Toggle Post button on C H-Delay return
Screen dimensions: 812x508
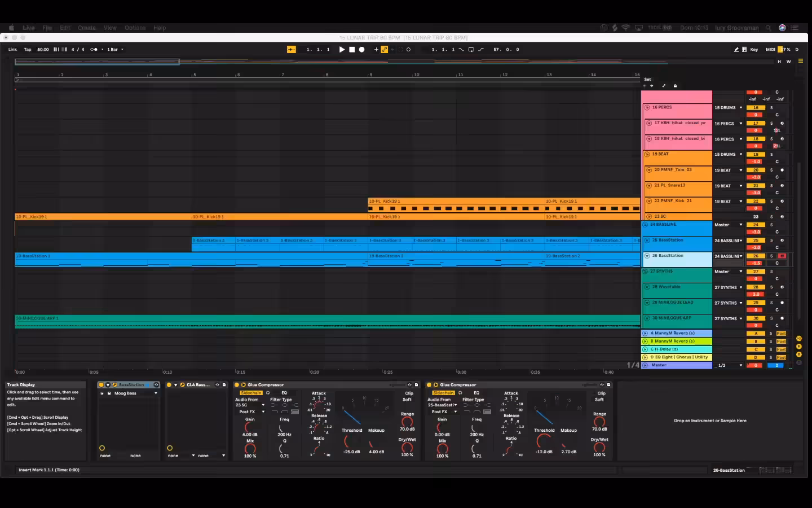click(781, 349)
